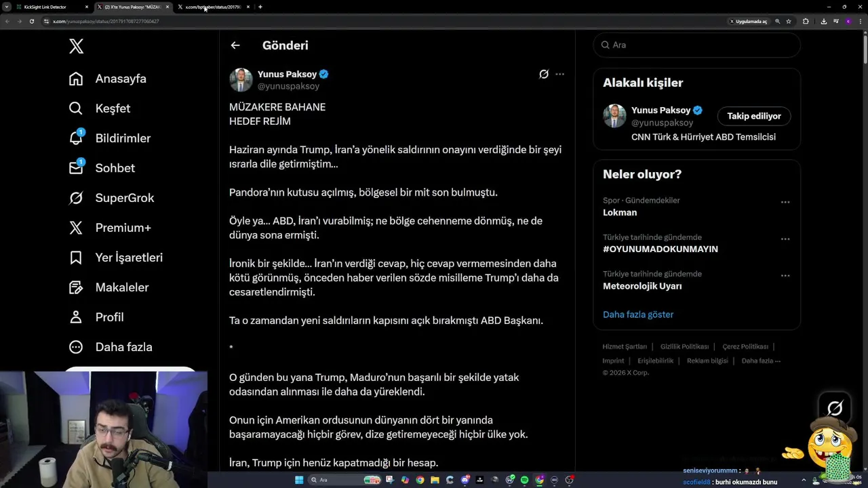Image resolution: width=868 pixels, height=488 pixels.
Task: Open browser extensions puzzle icon
Action: [x=806, y=21]
